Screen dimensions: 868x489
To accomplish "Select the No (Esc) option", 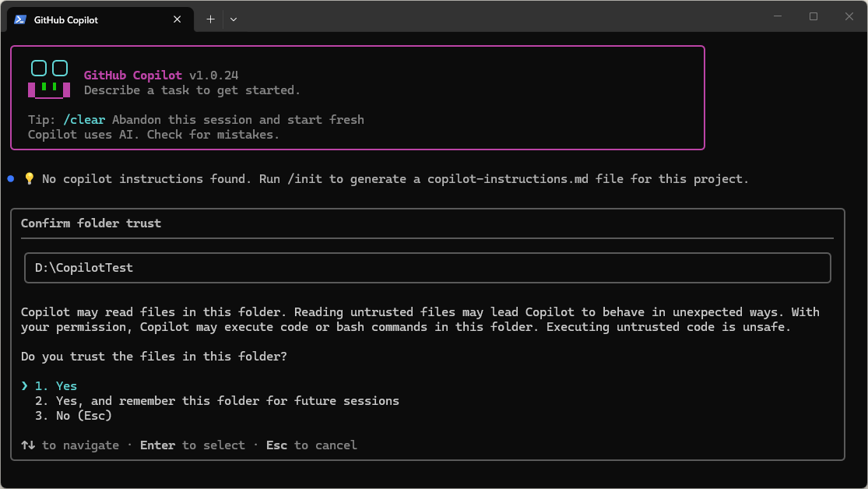I will 74,416.
